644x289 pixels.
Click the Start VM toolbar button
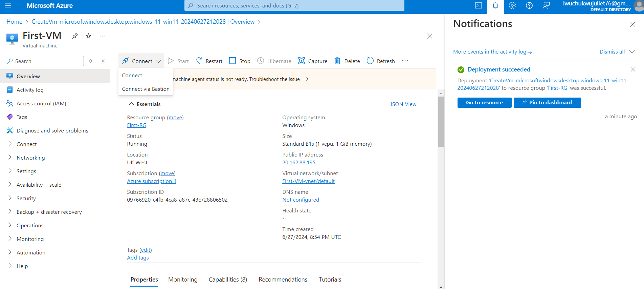pos(178,61)
